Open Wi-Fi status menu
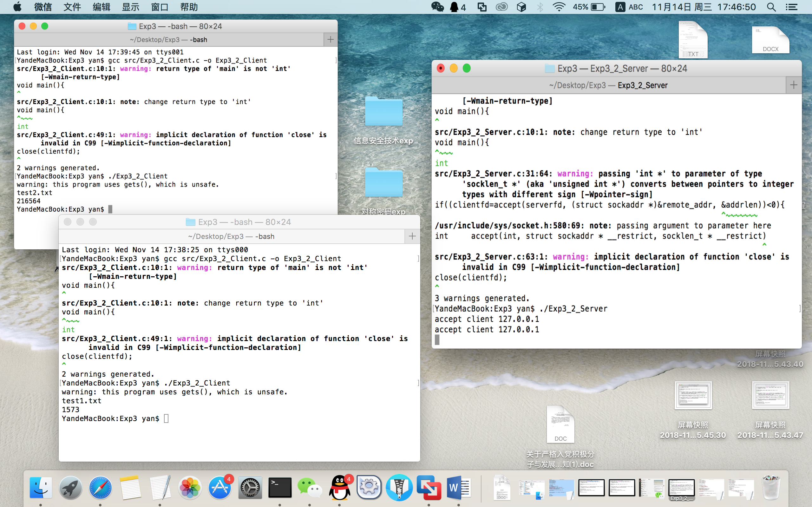The image size is (812, 507). click(x=559, y=7)
